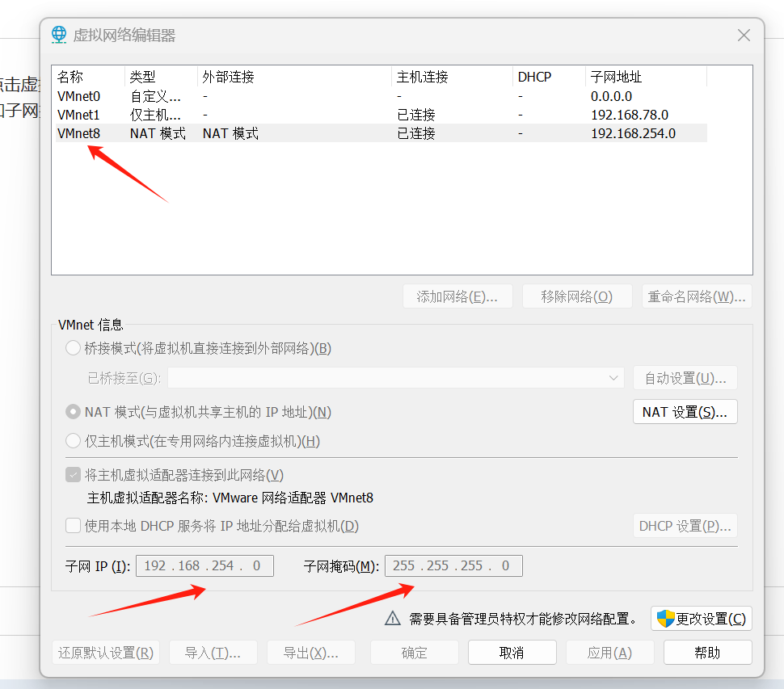
Task: Click 重命名网络(W)... button
Action: [697, 296]
